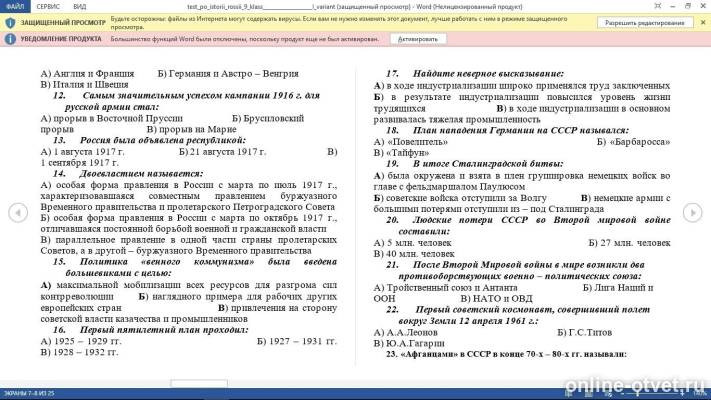The image size is (711, 400).
Task: Click answer В) Ю.А.Гагарин
Action: click(409, 343)
